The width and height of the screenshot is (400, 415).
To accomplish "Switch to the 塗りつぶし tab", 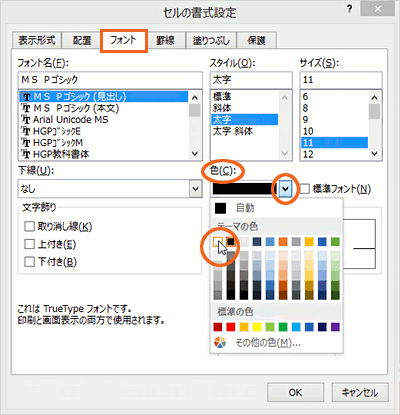I will pos(211,40).
